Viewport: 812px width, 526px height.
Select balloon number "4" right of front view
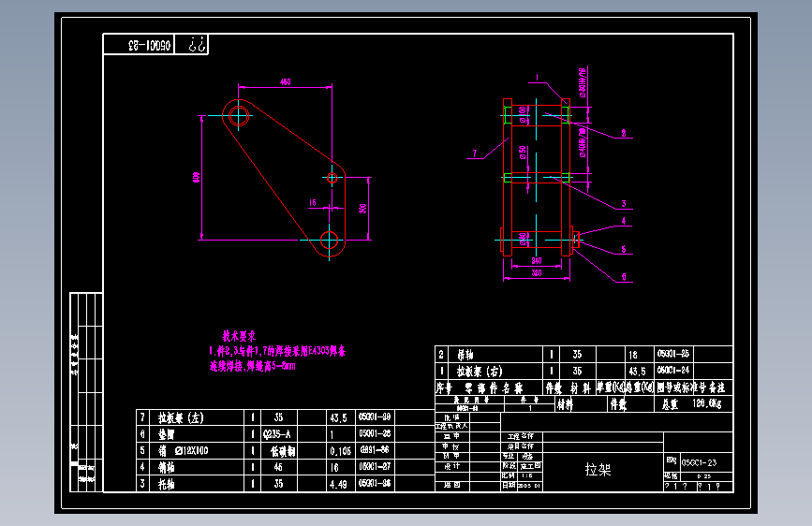(x=624, y=221)
